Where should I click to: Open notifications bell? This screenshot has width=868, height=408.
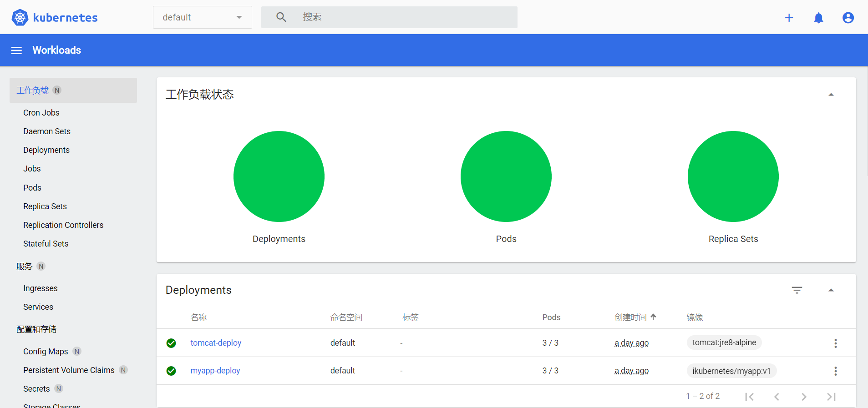click(818, 18)
